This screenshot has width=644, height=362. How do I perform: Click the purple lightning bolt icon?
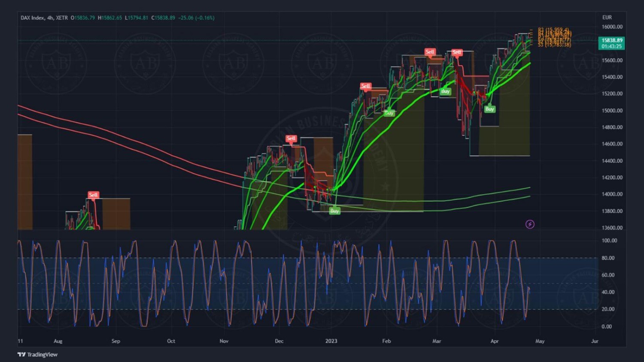coord(530,224)
